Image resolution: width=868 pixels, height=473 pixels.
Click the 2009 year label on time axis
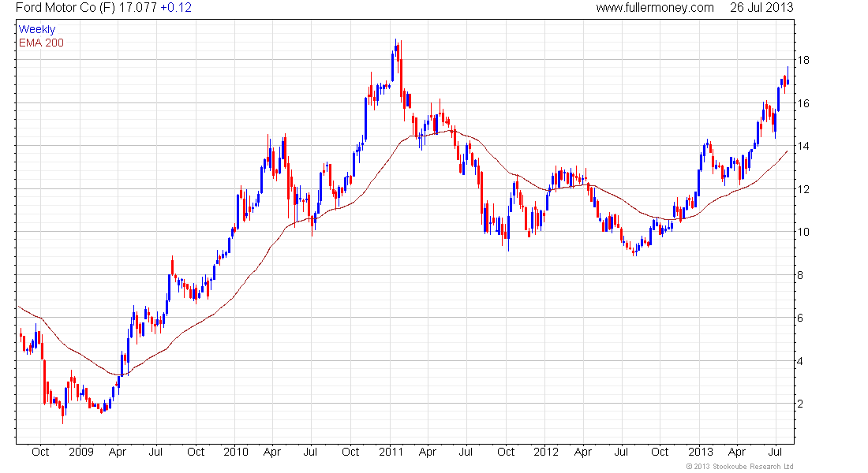(81, 452)
